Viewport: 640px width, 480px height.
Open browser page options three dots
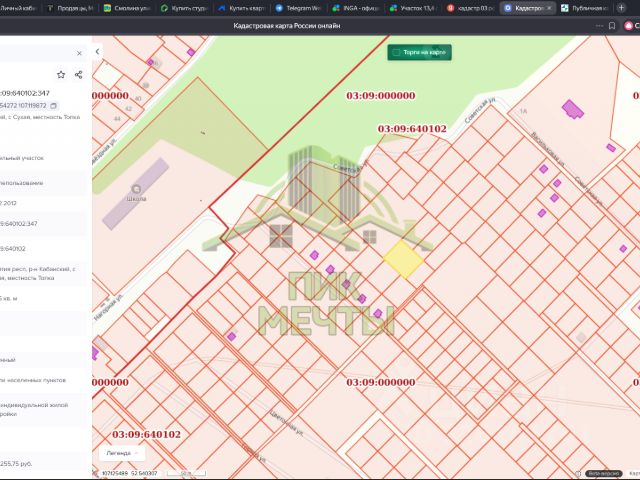pos(599,26)
